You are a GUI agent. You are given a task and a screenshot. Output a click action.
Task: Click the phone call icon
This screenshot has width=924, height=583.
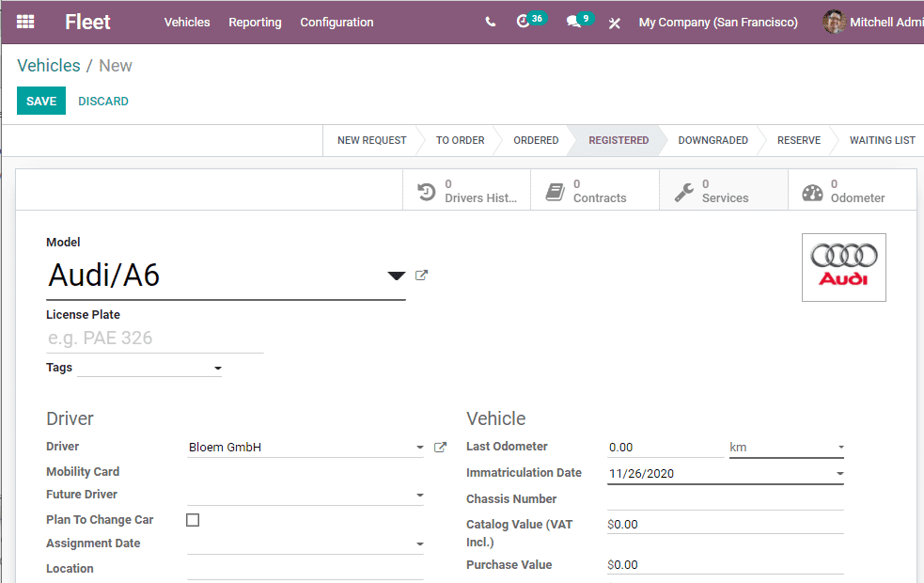[x=491, y=23]
